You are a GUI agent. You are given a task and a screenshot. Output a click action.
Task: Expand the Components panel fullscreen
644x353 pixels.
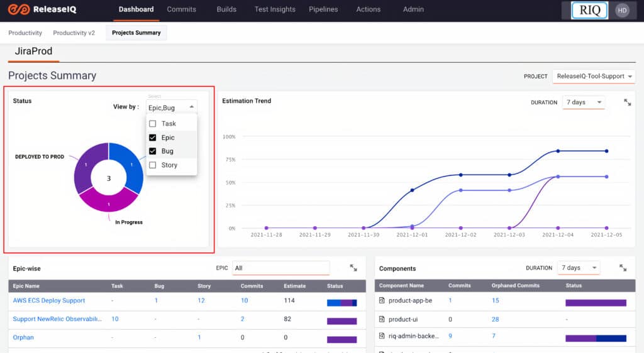pyautogui.click(x=623, y=268)
